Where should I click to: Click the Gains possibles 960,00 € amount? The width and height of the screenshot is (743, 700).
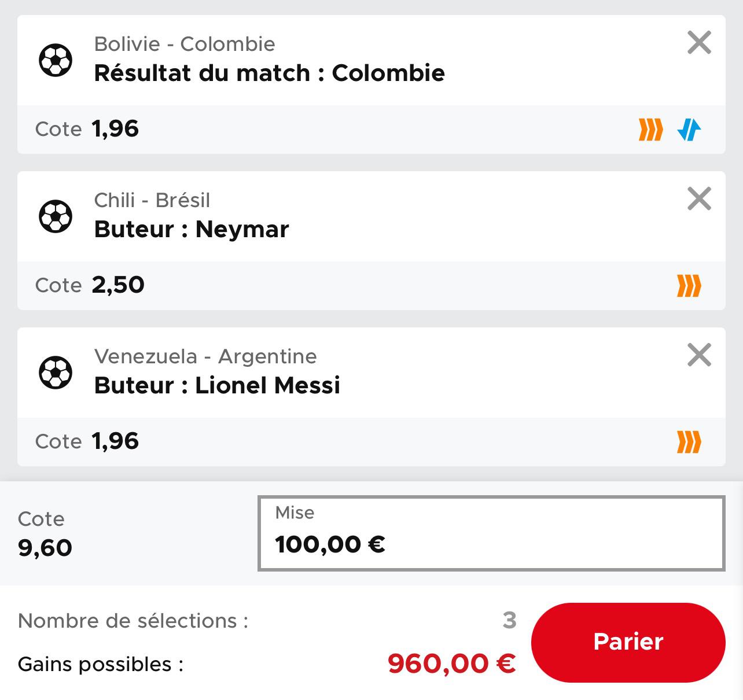click(x=452, y=664)
